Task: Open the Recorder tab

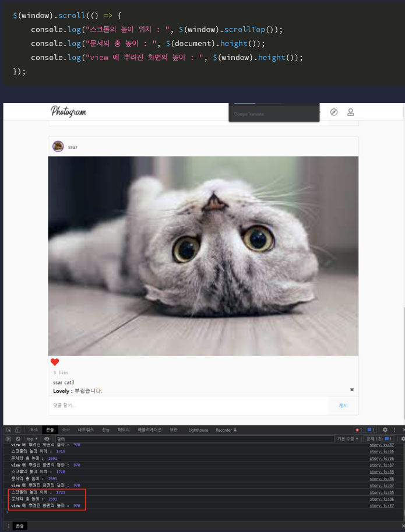Action: pyautogui.click(x=226, y=430)
